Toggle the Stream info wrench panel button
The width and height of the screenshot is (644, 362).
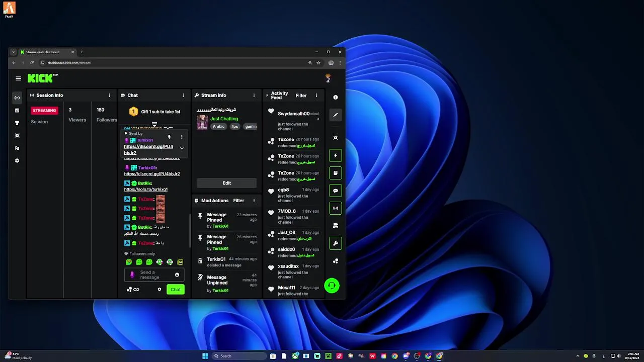pyautogui.click(x=336, y=243)
